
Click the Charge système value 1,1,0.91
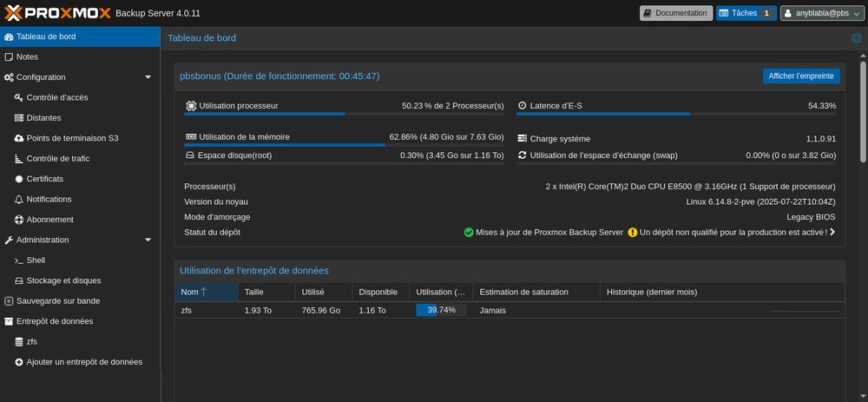[821, 139]
